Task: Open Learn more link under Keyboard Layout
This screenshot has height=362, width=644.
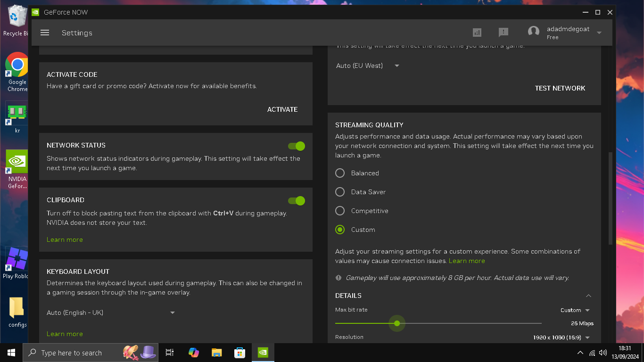Action: tap(65, 334)
